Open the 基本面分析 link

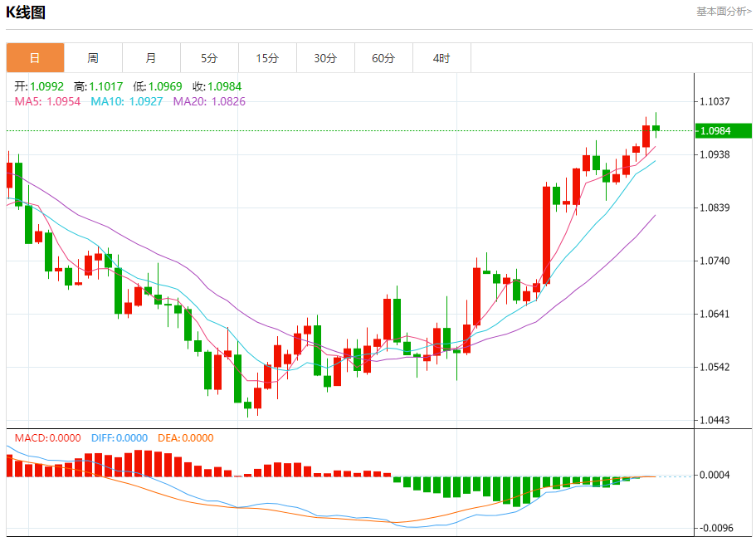(724, 12)
